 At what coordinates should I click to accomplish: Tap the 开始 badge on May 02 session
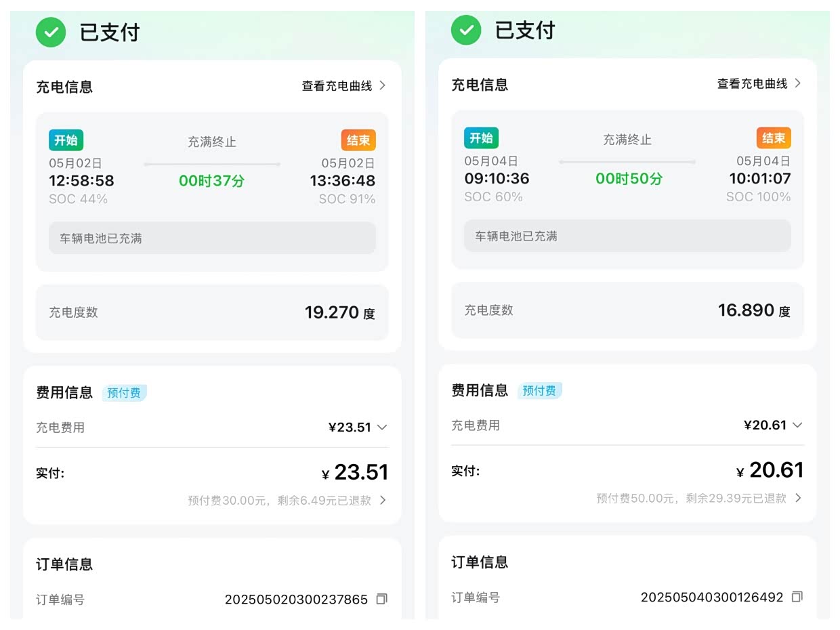pyautogui.click(x=66, y=140)
